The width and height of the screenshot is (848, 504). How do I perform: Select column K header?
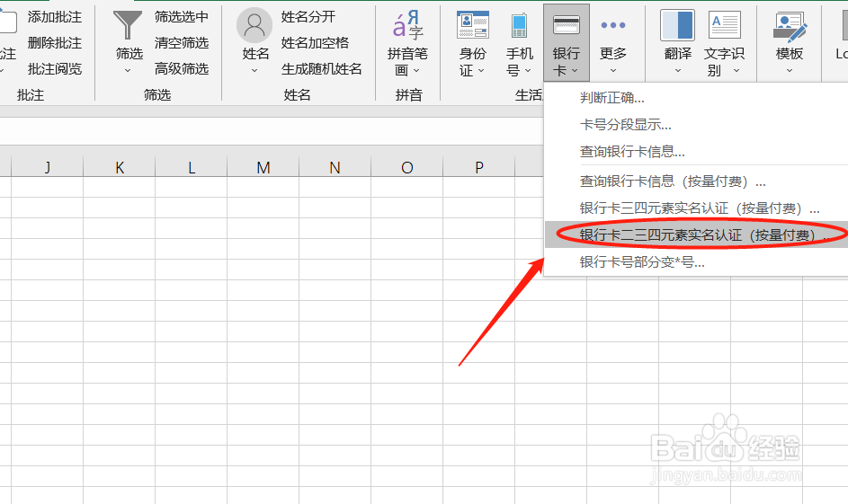[x=120, y=167]
